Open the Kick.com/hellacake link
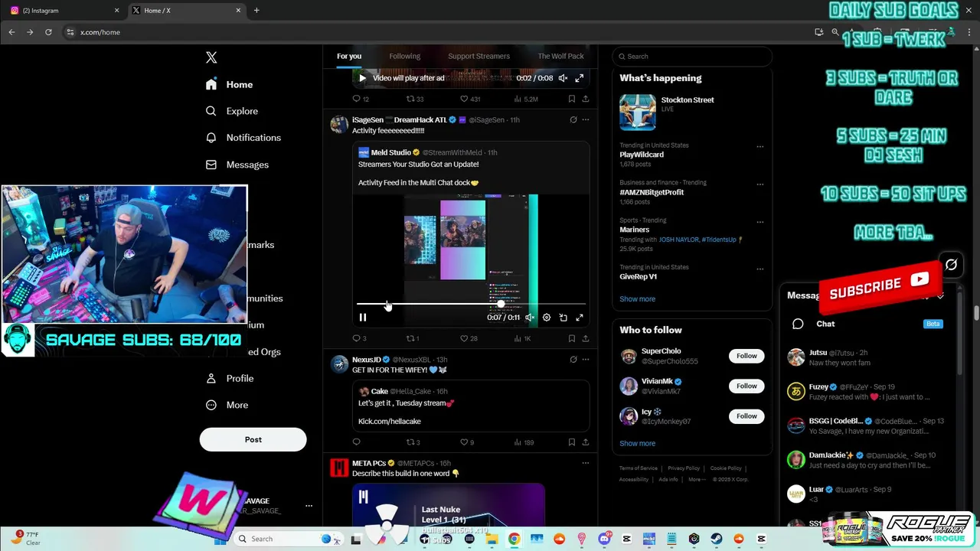The width and height of the screenshot is (980, 551). (390, 422)
